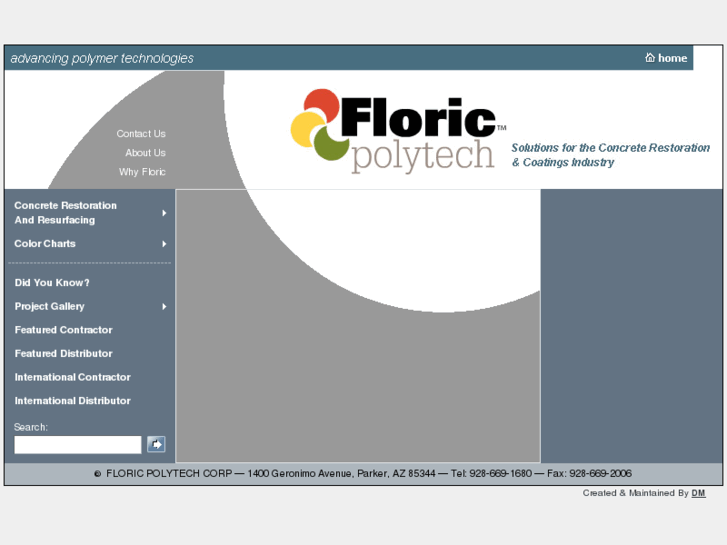Open the Why Floric page
Image resolution: width=727 pixels, height=545 pixels.
142,172
